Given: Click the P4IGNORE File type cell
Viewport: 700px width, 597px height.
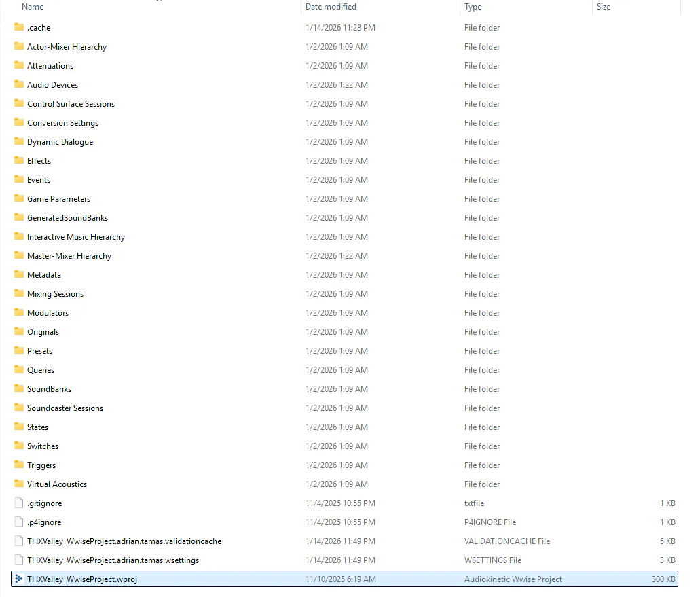Looking at the screenshot, I should tap(490, 522).
